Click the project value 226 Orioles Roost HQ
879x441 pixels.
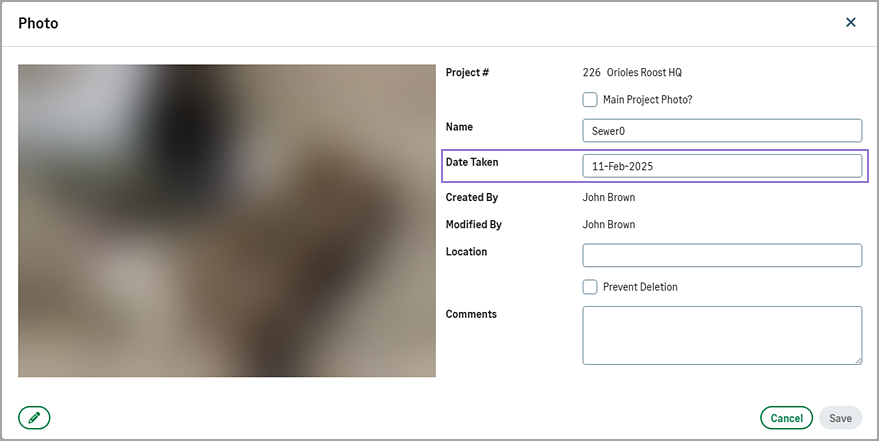pos(632,73)
